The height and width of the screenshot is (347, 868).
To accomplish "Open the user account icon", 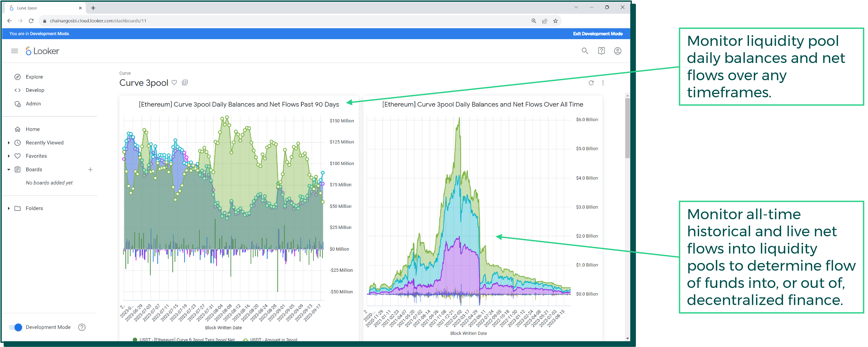I will (x=617, y=51).
